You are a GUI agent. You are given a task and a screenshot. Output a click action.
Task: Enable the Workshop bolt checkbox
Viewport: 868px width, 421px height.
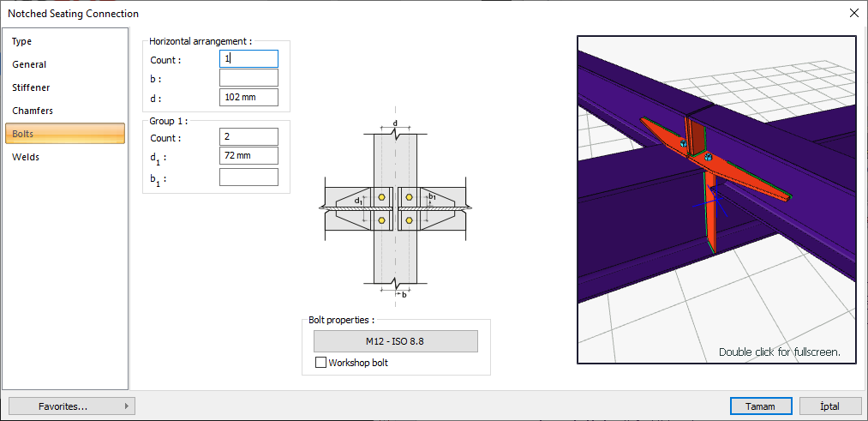tap(321, 363)
